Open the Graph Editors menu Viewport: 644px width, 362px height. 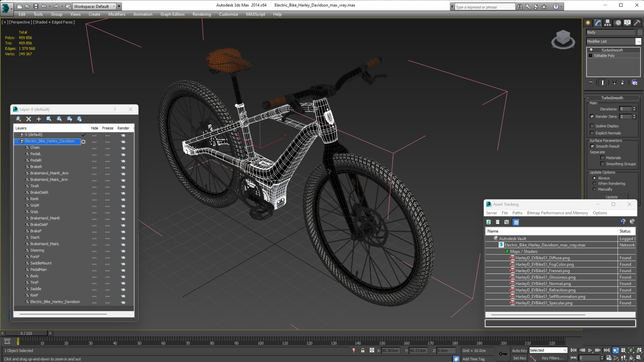(x=172, y=14)
